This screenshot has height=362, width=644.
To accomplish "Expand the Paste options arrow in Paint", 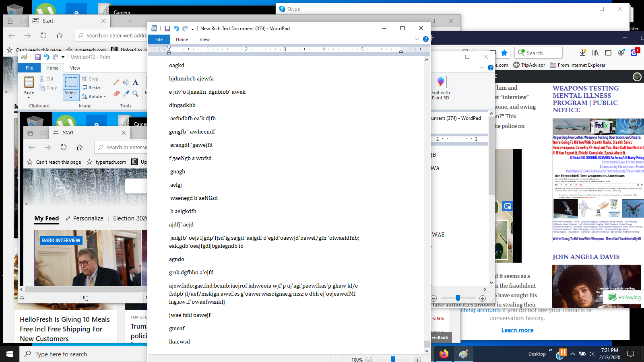I will click(29, 98).
